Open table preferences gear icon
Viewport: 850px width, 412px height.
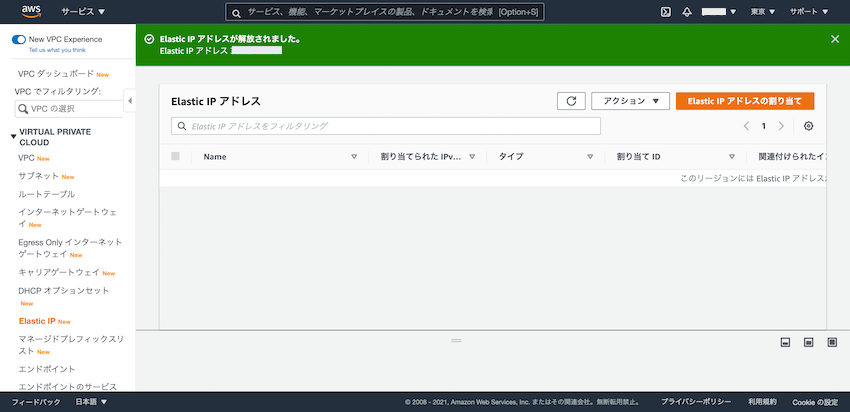[808, 126]
